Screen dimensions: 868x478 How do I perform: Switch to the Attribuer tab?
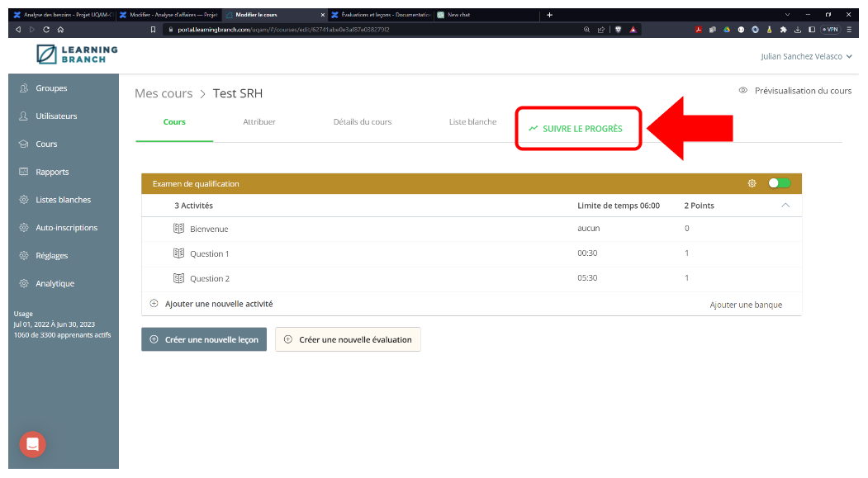[259, 122]
